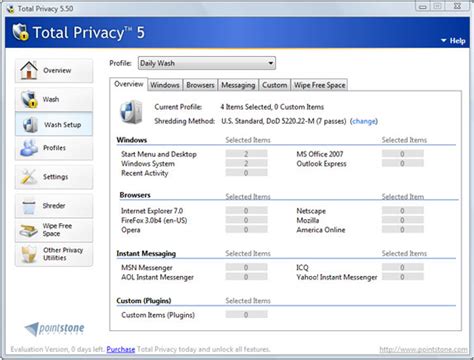The width and height of the screenshot is (474, 360).
Task: Click the Outlook Express label
Action: [321, 164]
